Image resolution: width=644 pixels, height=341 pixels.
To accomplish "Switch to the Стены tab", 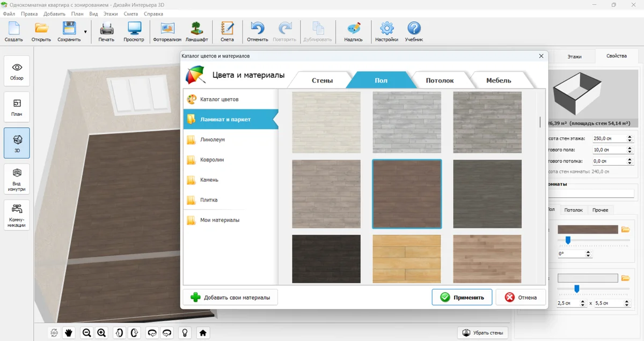I will coord(322,80).
